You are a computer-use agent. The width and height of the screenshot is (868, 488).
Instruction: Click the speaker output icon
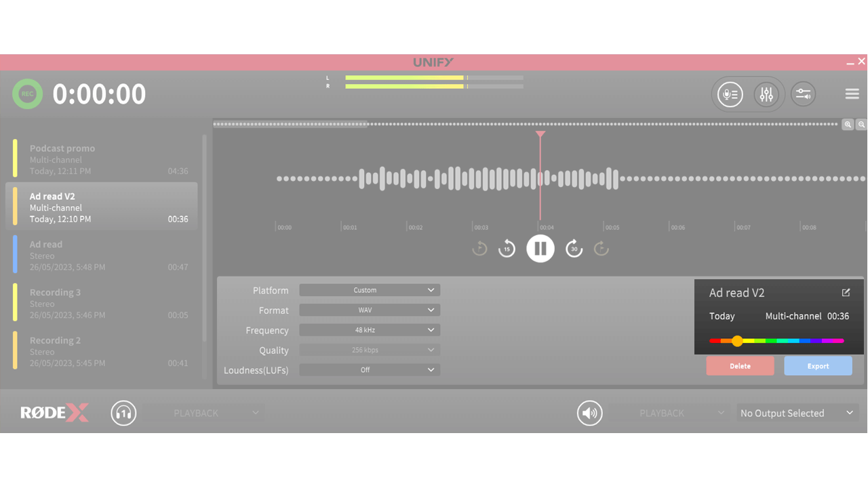pos(589,413)
